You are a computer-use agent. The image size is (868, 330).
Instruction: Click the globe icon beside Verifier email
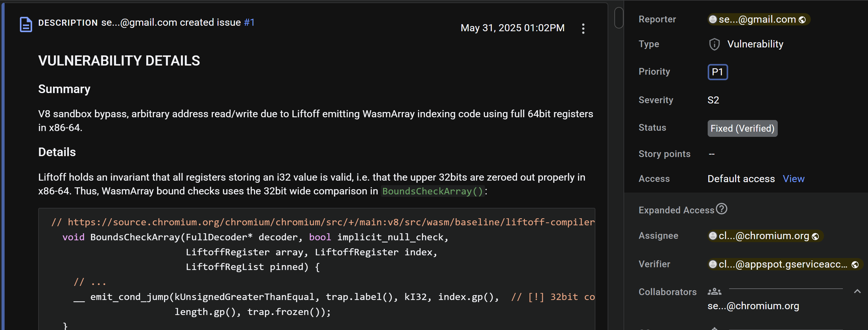tap(855, 264)
